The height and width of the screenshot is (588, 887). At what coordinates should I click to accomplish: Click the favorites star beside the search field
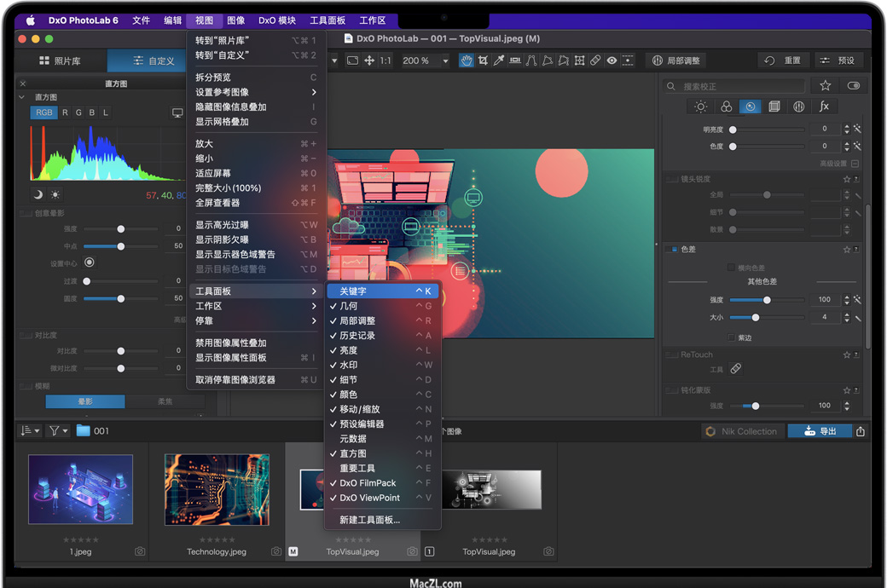[x=825, y=86]
